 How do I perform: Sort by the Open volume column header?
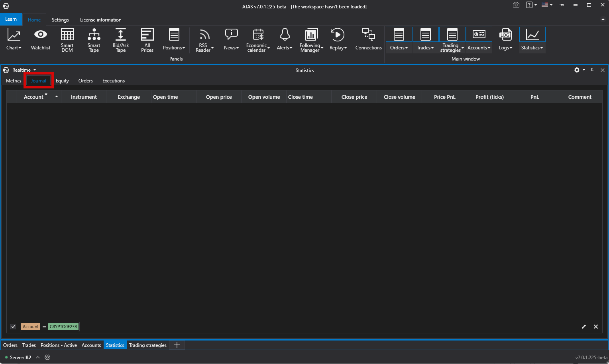(264, 97)
